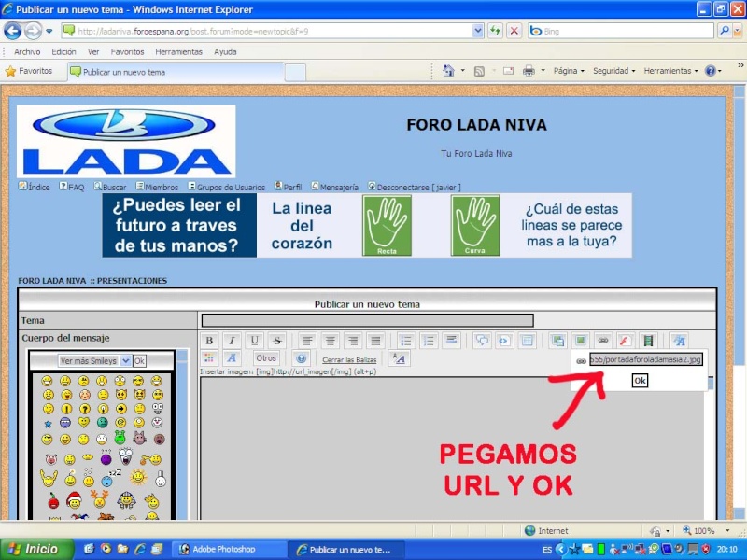The image size is (747, 560).
Task: Insert a video with the film icon
Action: 648,341
